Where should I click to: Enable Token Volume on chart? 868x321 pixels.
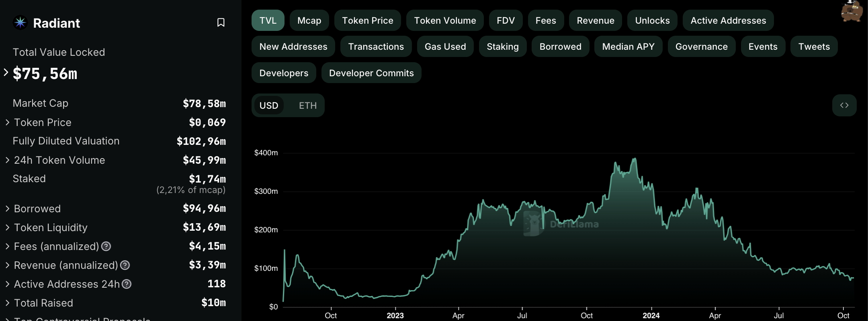pos(445,20)
